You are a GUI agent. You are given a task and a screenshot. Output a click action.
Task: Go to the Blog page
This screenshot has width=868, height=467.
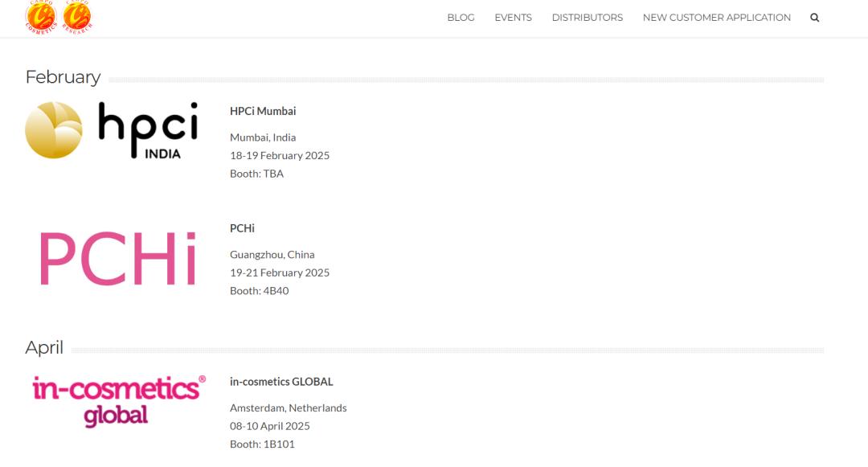(461, 18)
